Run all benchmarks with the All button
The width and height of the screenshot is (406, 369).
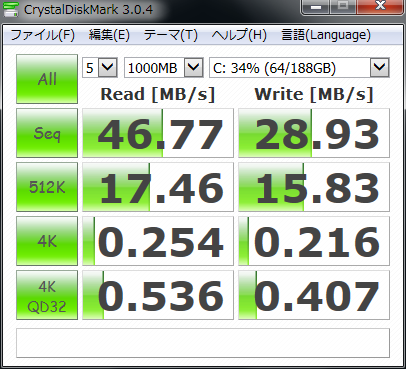tap(47, 79)
